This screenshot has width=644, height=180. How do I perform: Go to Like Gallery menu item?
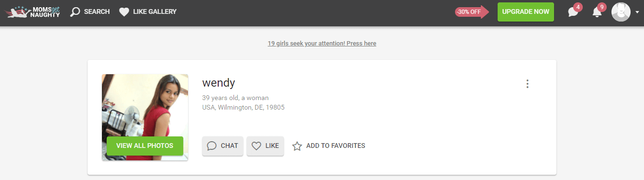coord(148,12)
